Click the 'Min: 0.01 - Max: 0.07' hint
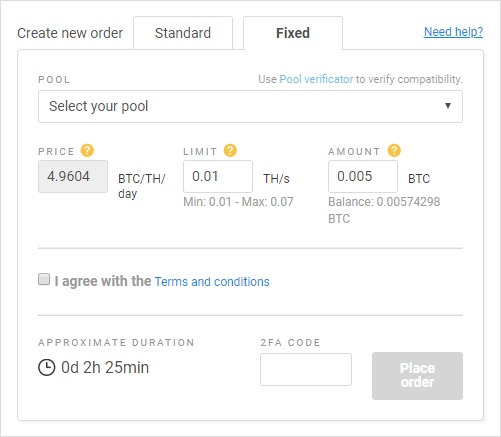Image resolution: width=501 pixels, height=437 pixels. coord(238,202)
